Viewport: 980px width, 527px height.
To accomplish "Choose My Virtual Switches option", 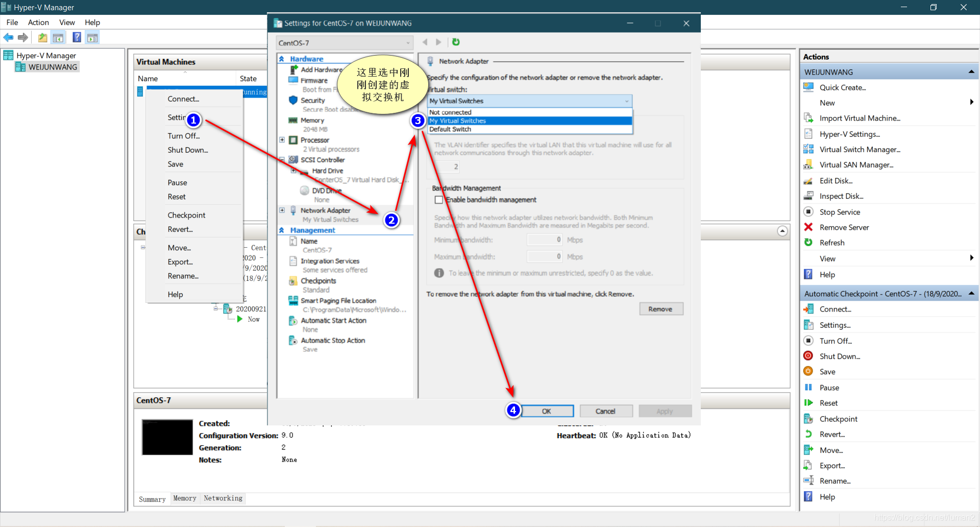I will click(530, 121).
